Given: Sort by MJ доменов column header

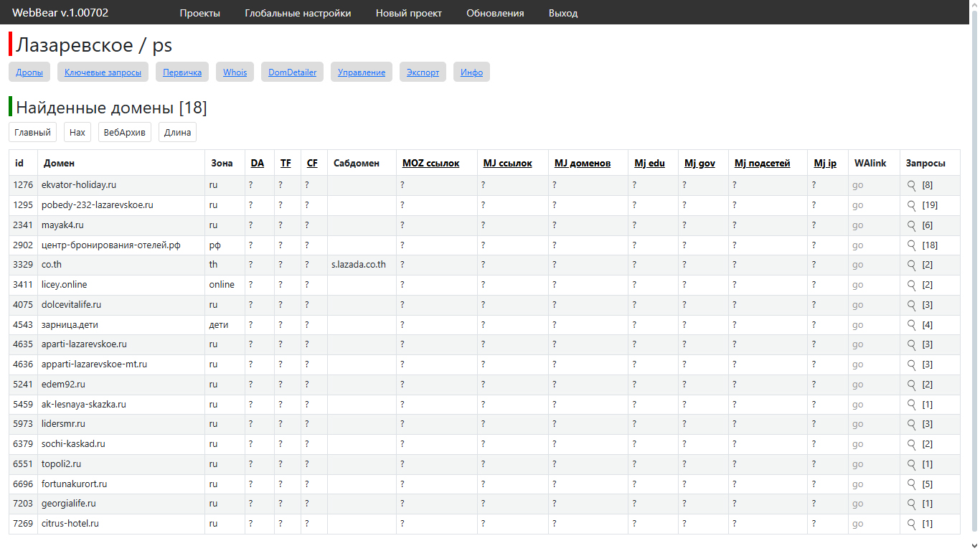Looking at the screenshot, I should tap(583, 164).
